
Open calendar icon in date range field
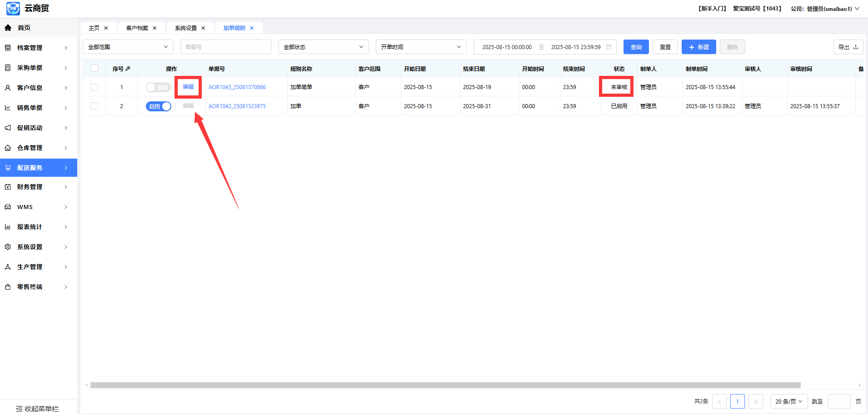(609, 47)
